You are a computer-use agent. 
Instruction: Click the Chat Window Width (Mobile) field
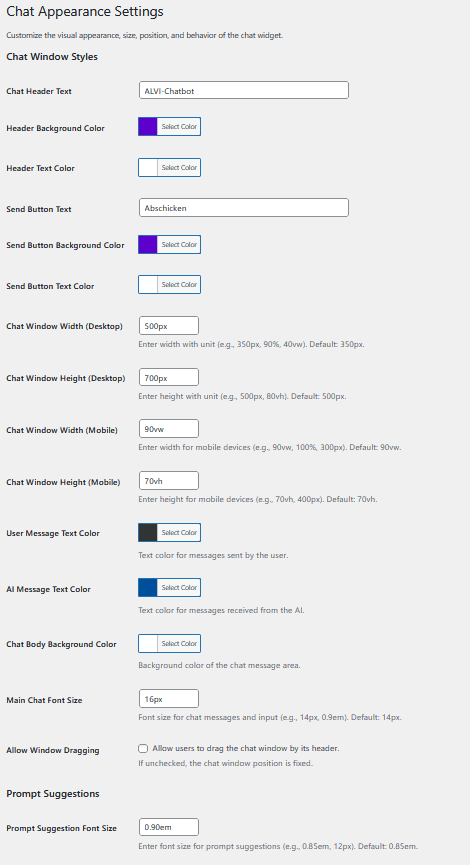pos(169,429)
